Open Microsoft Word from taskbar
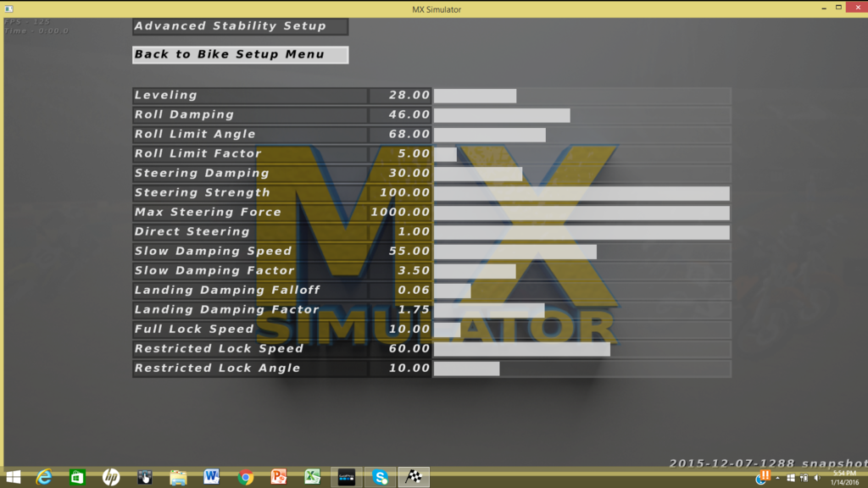Viewport: 868px width, 488px height. click(x=212, y=477)
